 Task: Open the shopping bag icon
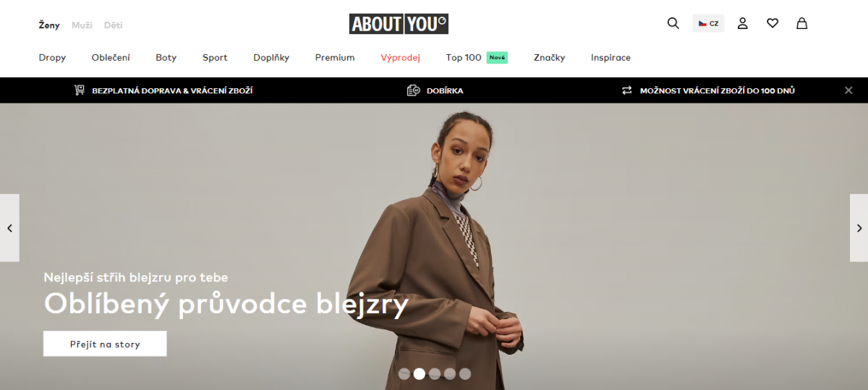(x=801, y=23)
